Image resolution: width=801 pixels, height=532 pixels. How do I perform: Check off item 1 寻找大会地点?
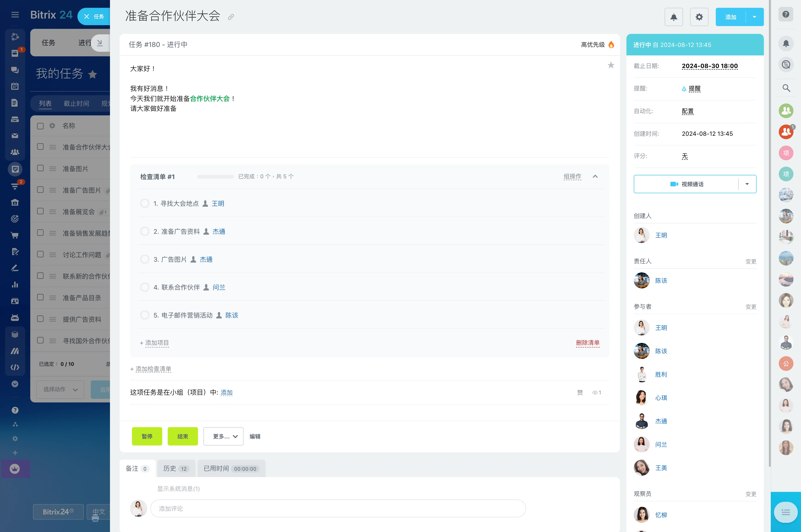click(145, 203)
